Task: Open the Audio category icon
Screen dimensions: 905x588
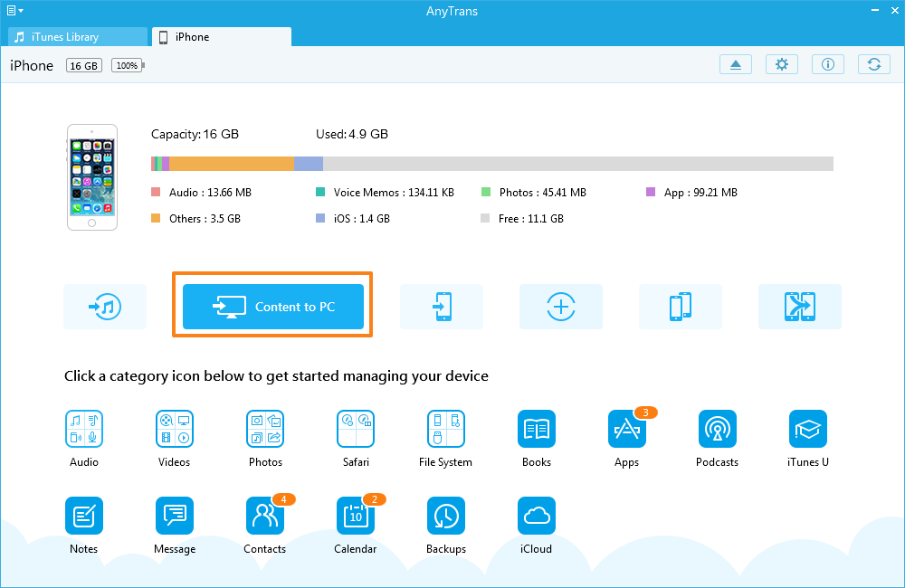Action: (x=84, y=429)
